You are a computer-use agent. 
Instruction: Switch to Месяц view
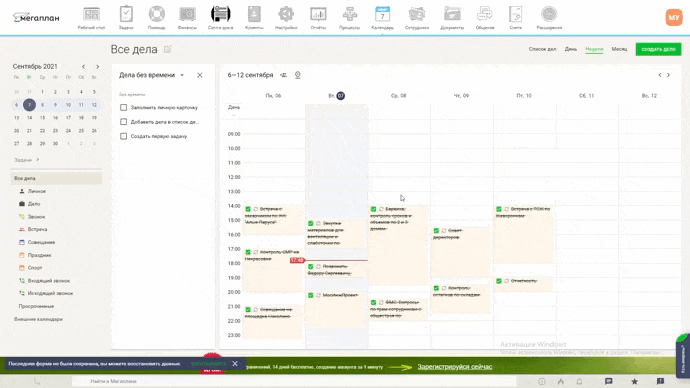(619, 49)
